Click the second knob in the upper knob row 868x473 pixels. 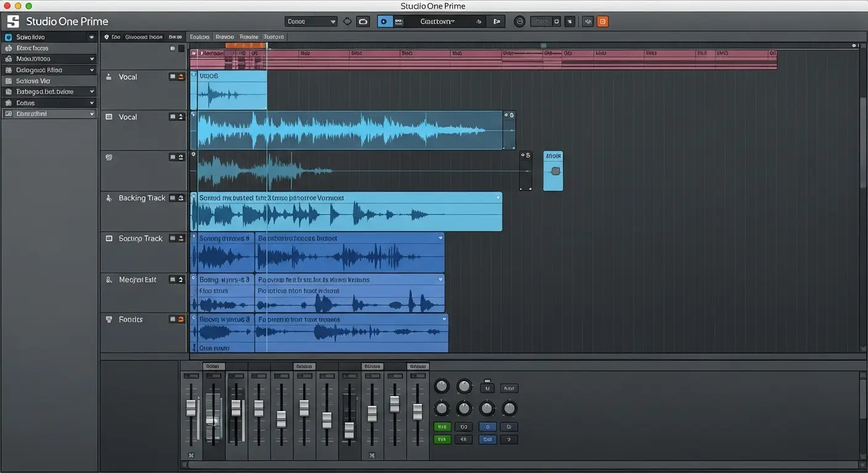click(464, 387)
